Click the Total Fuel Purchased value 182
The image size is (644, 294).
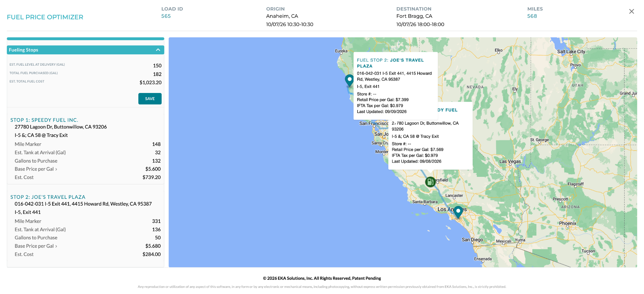157,74
